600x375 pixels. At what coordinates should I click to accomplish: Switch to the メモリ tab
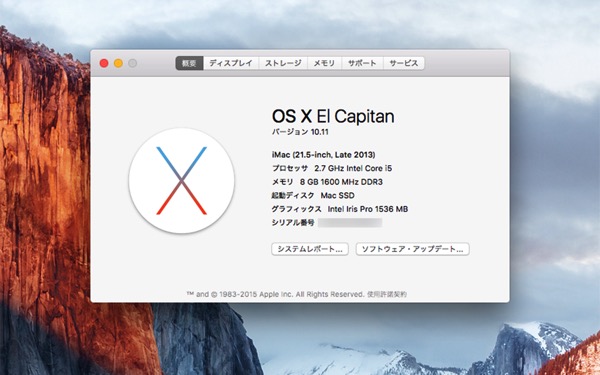[x=324, y=63]
